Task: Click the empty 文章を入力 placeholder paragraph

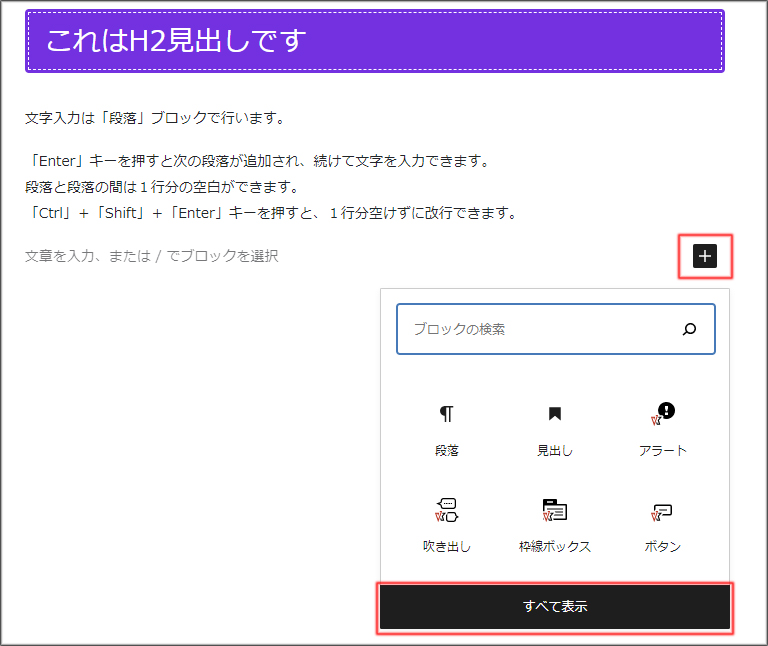Action: click(152, 256)
